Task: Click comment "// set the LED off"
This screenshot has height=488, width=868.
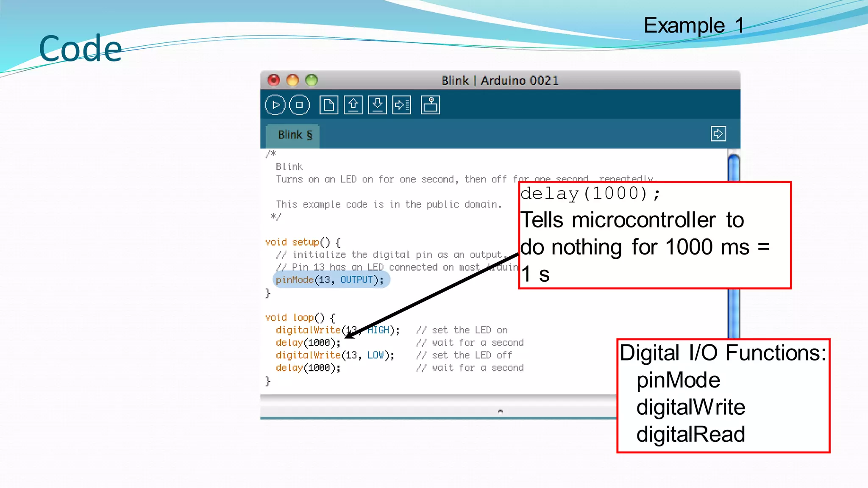Action: (464, 355)
